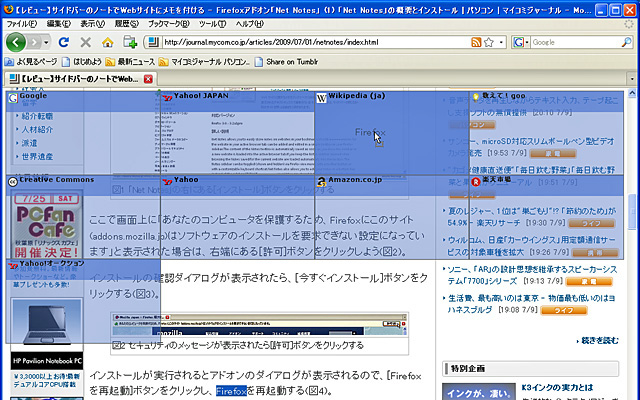Click the Firefox window title bar icon

click(8, 9)
